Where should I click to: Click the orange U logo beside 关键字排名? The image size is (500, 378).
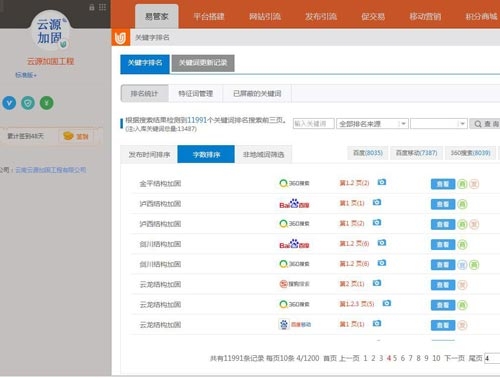(x=120, y=38)
